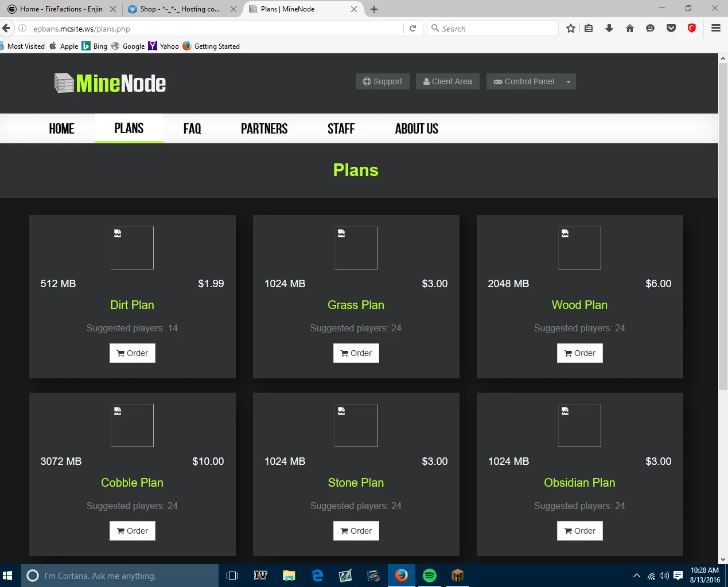Open the chat smiley toolbar icon
This screenshot has width=728, height=587.
pos(650,28)
